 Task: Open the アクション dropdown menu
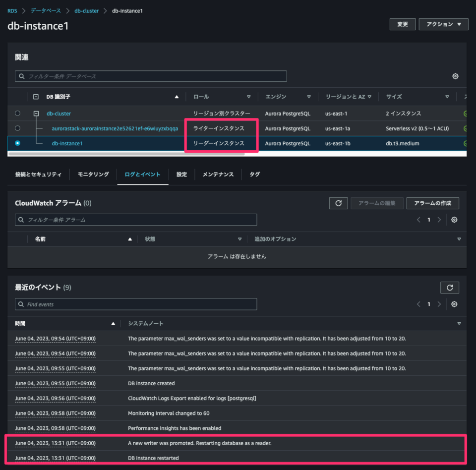tap(443, 24)
